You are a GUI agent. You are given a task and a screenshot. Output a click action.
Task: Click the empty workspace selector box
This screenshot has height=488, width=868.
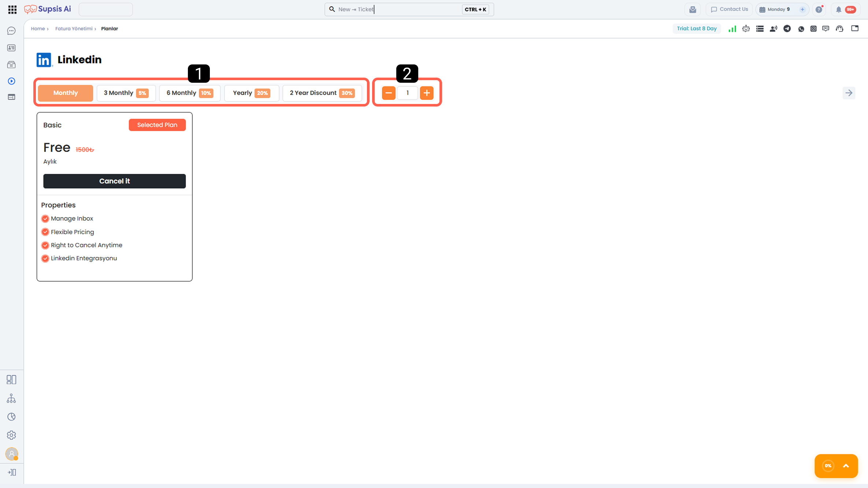[106, 10]
